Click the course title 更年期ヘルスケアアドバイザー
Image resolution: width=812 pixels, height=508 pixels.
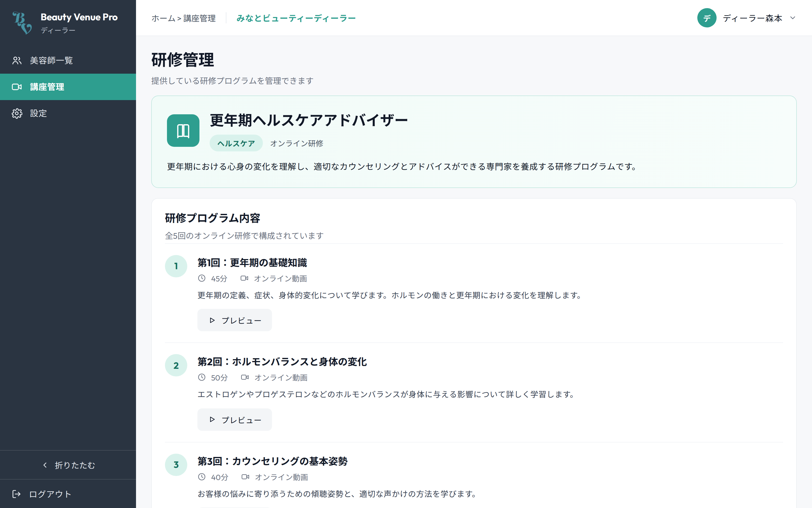click(309, 120)
